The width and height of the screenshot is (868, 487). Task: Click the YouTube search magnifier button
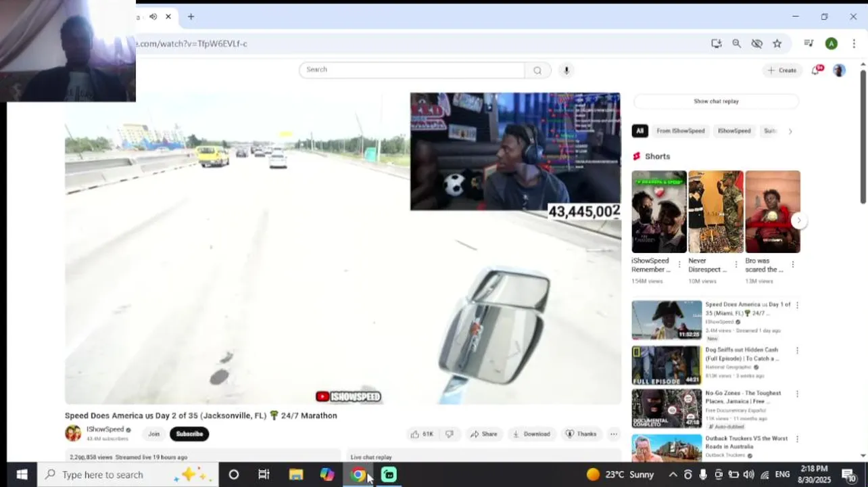click(537, 70)
